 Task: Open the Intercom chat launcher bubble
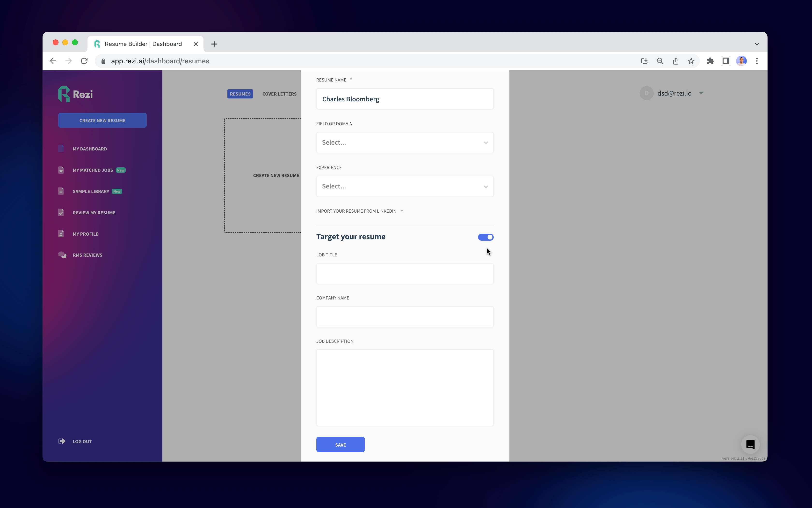750,444
